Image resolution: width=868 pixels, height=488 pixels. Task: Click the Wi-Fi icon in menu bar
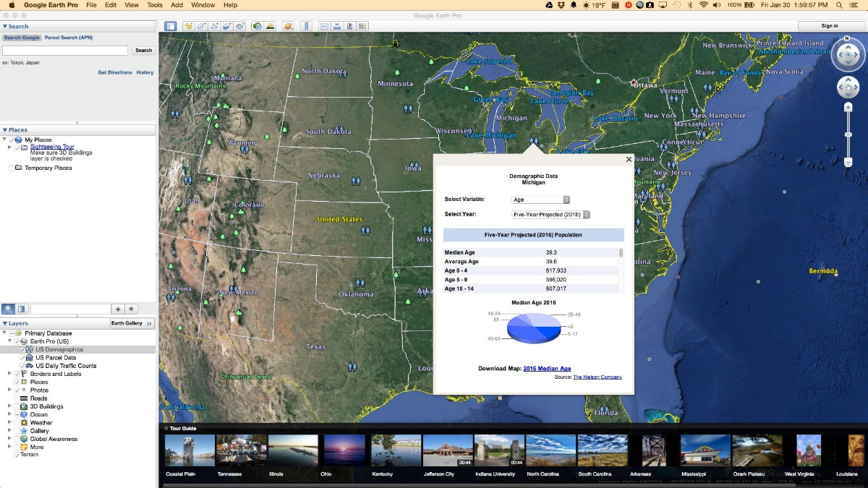point(702,4)
